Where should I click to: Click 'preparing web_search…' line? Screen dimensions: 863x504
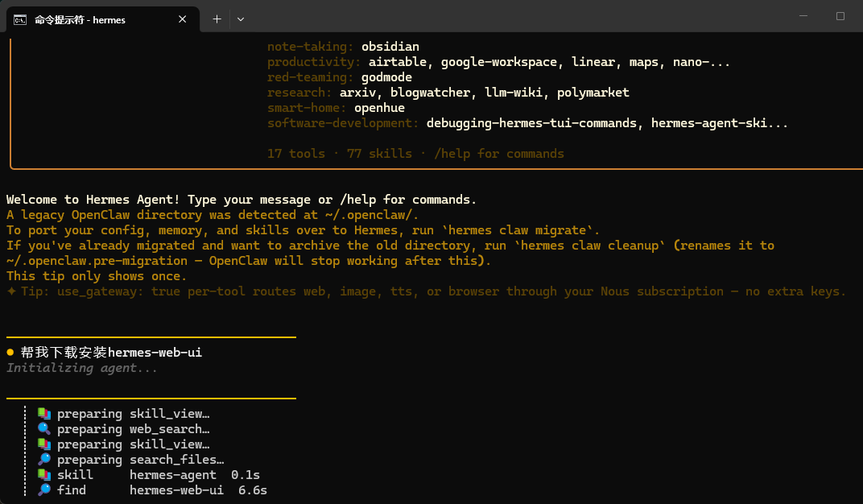[133, 429]
